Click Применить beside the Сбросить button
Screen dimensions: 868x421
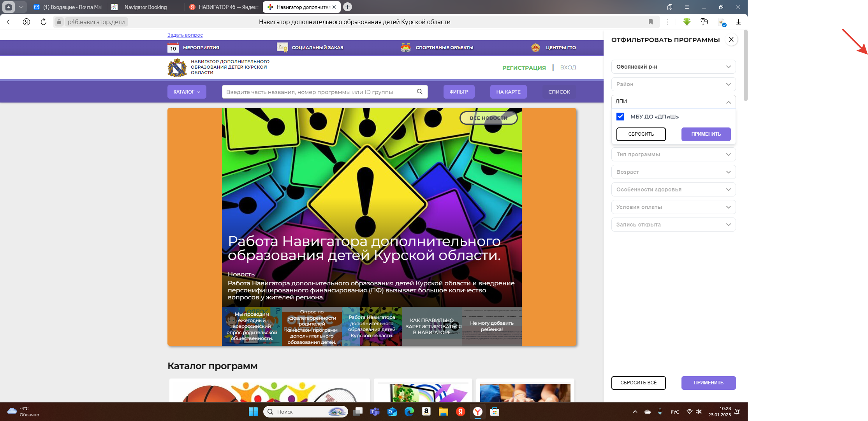[x=706, y=134]
